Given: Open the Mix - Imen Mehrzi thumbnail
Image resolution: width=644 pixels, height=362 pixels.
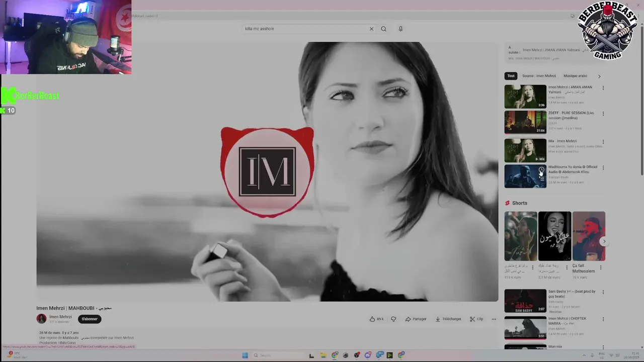Looking at the screenshot, I should coord(525,150).
